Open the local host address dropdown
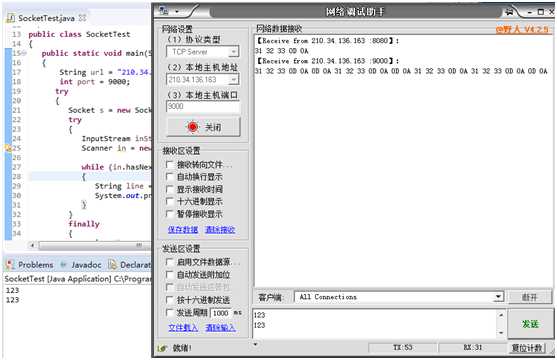This screenshot has height=360, width=557. pyautogui.click(x=233, y=80)
